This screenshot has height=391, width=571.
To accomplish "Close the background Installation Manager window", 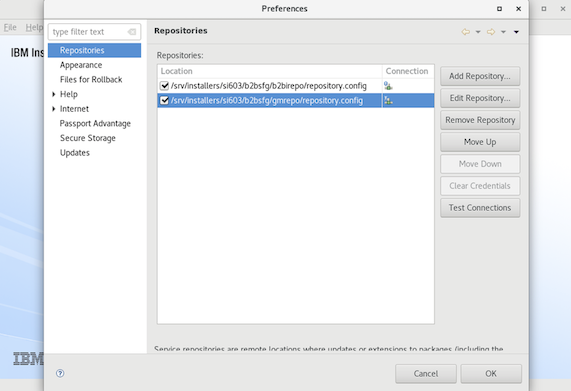I will point(563,9).
